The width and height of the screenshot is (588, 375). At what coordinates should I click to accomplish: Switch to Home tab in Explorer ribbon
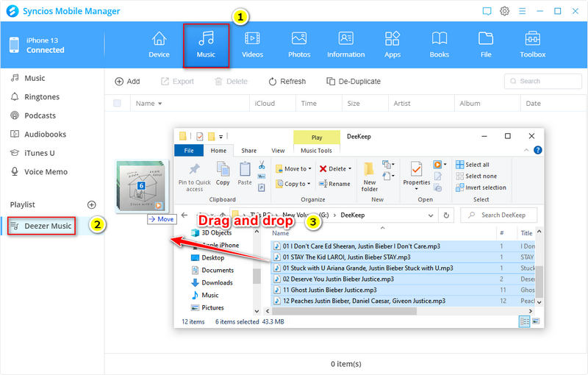218,151
